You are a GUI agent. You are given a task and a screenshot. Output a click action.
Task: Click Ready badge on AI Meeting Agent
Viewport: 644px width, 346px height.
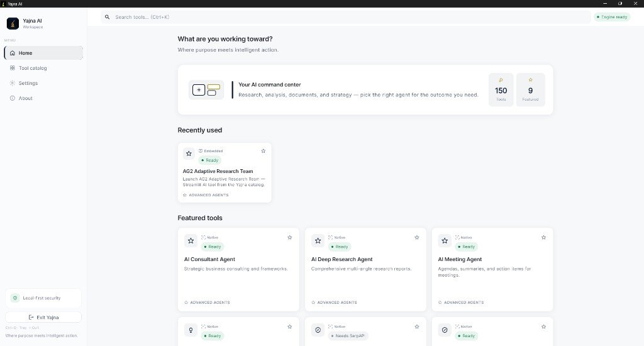click(x=467, y=247)
